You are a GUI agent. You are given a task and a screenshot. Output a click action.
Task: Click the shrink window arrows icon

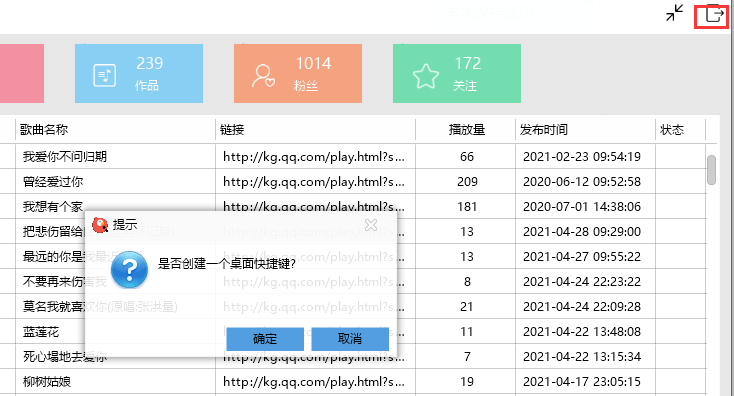[675, 13]
